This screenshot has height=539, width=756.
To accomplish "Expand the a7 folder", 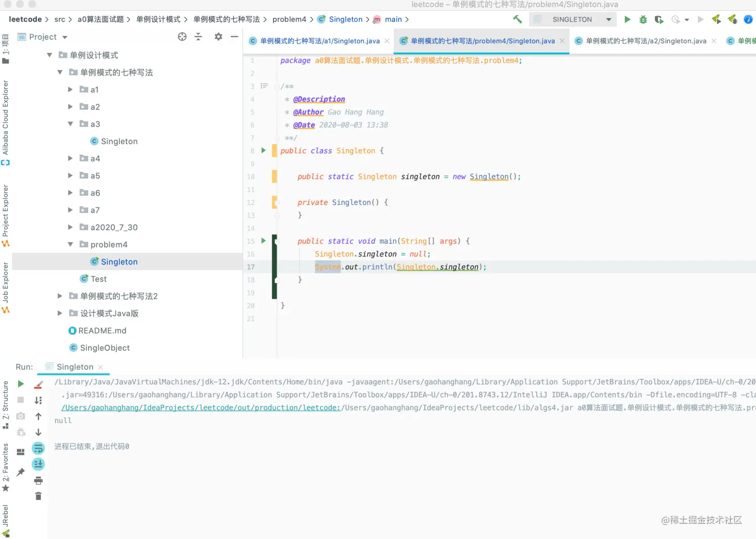I will (71, 210).
